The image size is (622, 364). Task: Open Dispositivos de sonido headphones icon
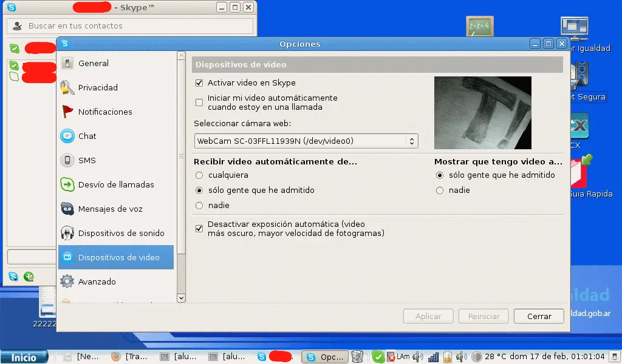click(x=67, y=233)
